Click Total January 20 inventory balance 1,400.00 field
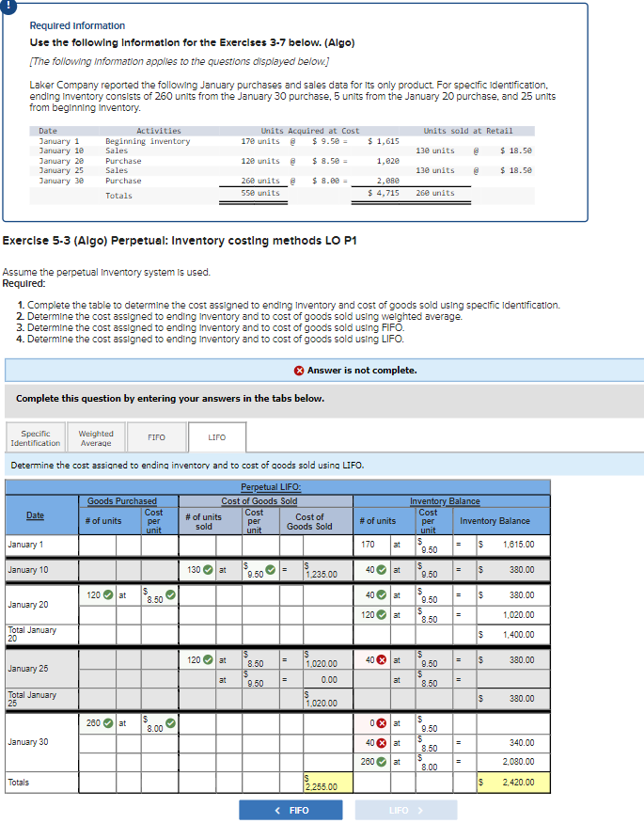This screenshot has width=644, height=839. coord(514,635)
